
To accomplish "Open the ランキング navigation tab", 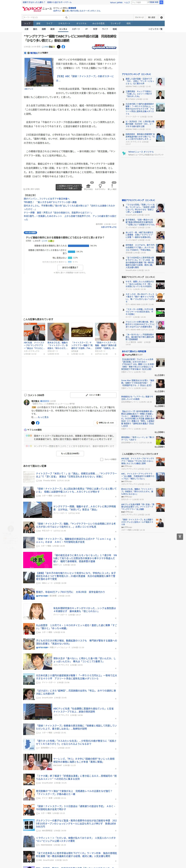I will pos(115,24).
